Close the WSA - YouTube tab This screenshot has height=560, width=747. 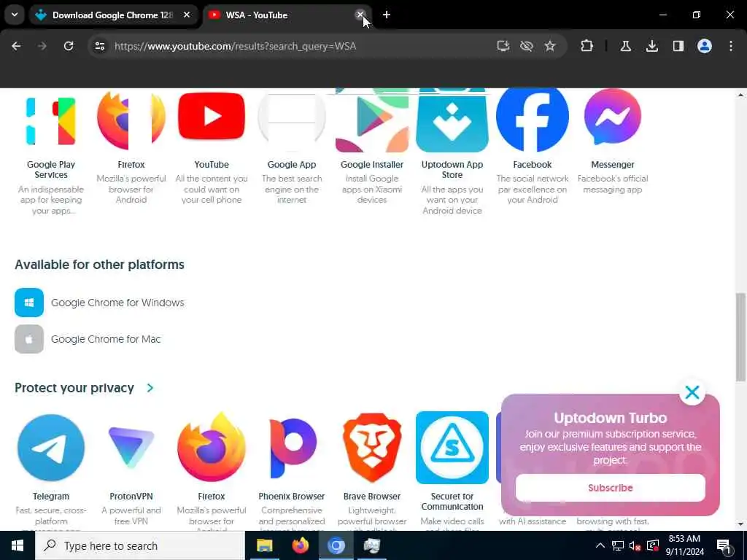click(x=360, y=15)
